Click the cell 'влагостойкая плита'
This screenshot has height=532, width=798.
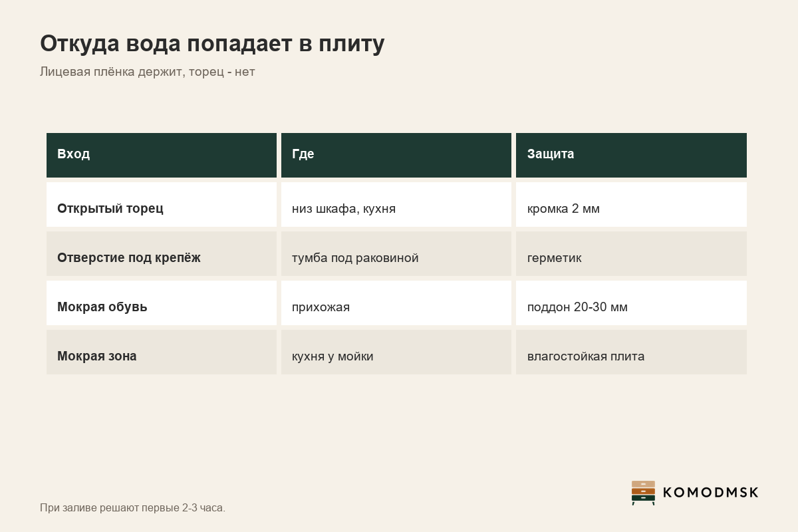(631, 352)
